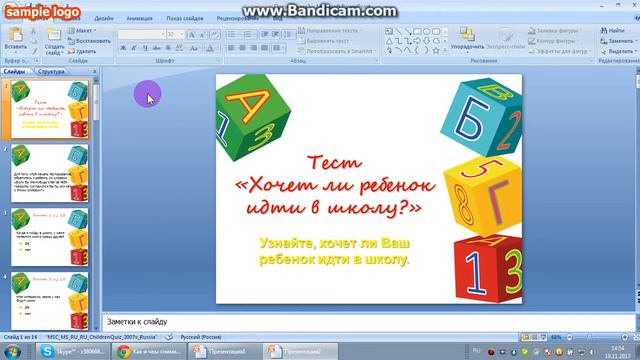Click the font color A icon
Image resolution: width=640 pixels, height=360 pixels.
(x=210, y=48)
